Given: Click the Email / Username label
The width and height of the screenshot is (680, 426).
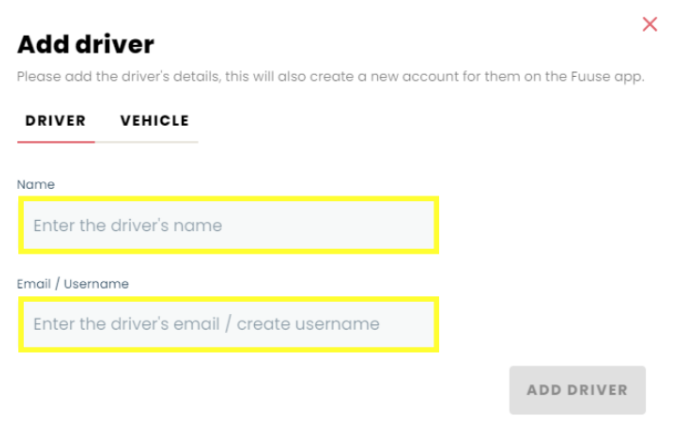Looking at the screenshot, I should pyautogui.click(x=73, y=284).
